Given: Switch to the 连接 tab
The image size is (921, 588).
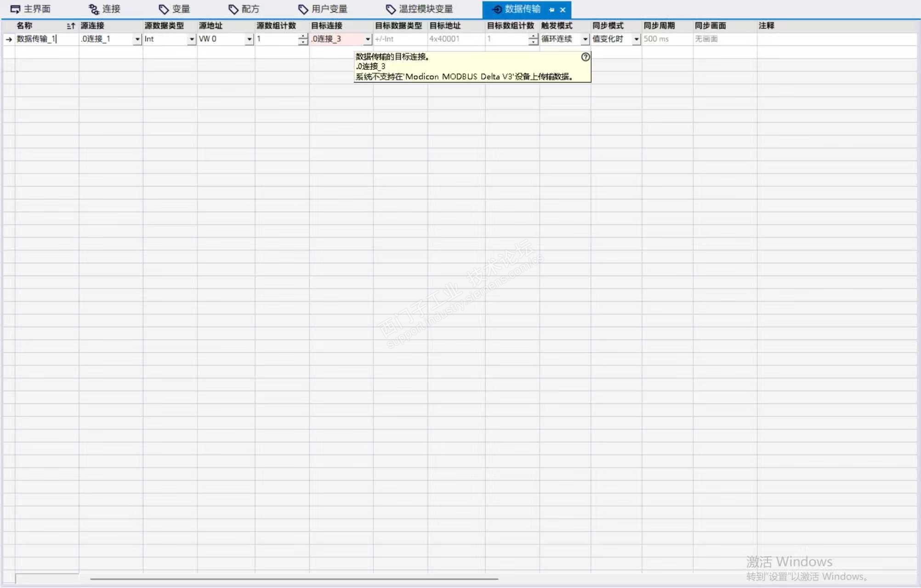Looking at the screenshot, I should click(x=105, y=9).
